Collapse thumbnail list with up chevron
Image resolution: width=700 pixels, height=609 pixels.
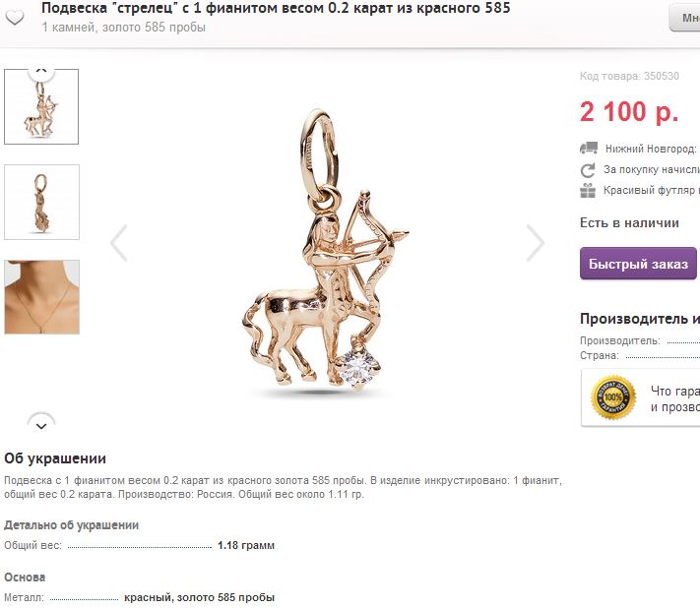click(x=41, y=71)
